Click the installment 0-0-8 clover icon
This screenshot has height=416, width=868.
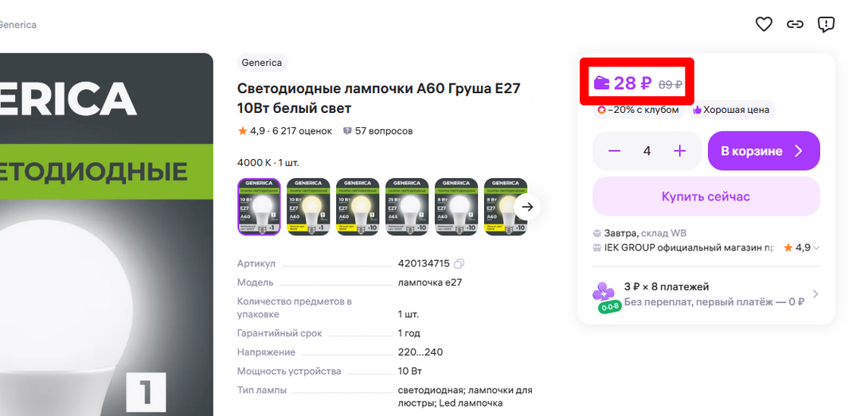pyautogui.click(x=604, y=294)
